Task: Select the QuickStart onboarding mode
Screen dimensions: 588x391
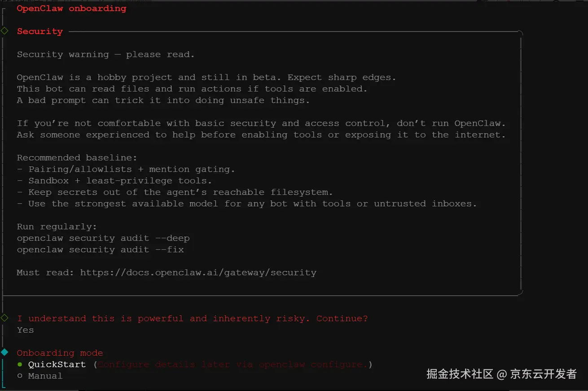Action: (x=57, y=365)
